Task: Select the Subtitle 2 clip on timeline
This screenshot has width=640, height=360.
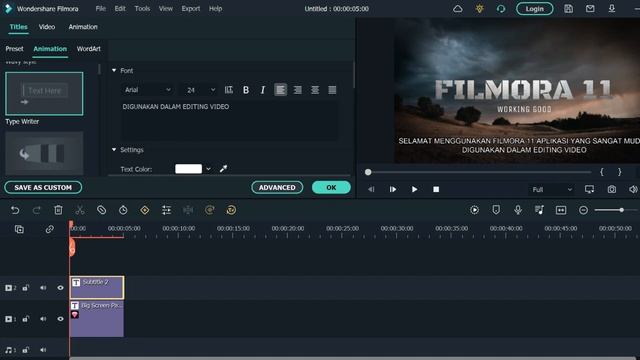Action: click(97, 287)
